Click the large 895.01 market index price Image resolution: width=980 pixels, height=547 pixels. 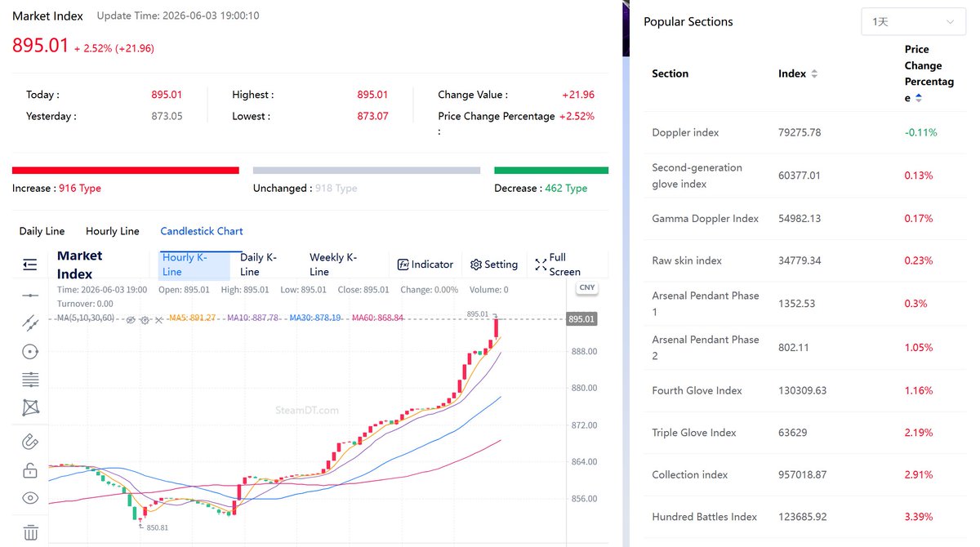tap(41, 45)
